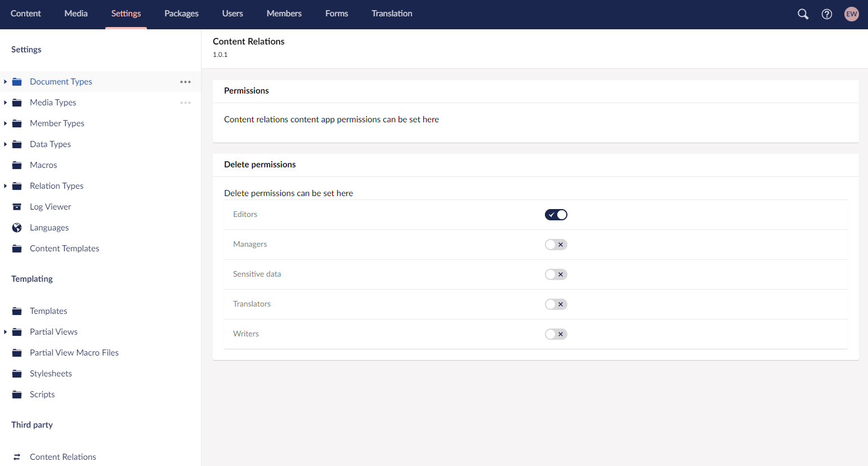Open the Log Viewer item
868x466 pixels.
click(50, 207)
